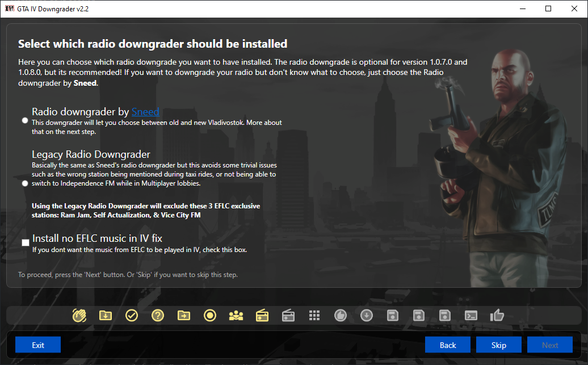Check the Install no EFLC music fix box
Image resolution: width=588 pixels, height=365 pixels.
pos(26,243)
